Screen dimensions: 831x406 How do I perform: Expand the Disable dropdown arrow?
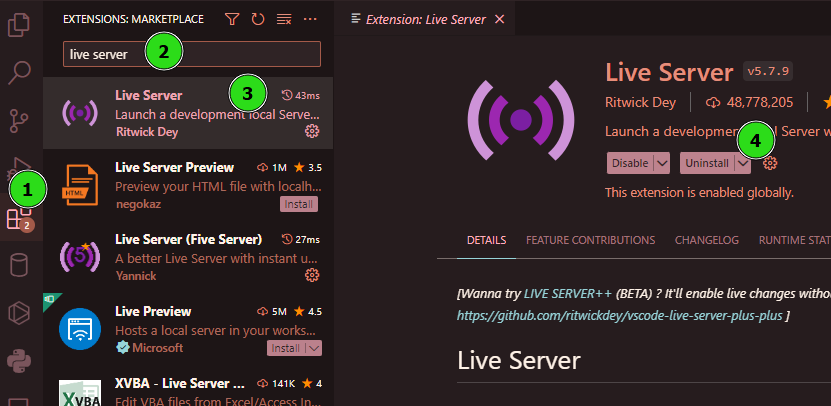(x=662, y=163)
